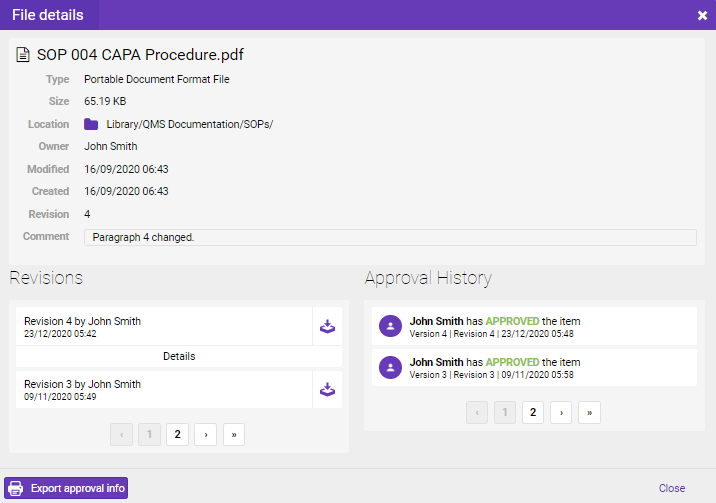This screenshot has width=716, height=503.
Task: Select page 1 in Revisions pagination
Action: 149,434
